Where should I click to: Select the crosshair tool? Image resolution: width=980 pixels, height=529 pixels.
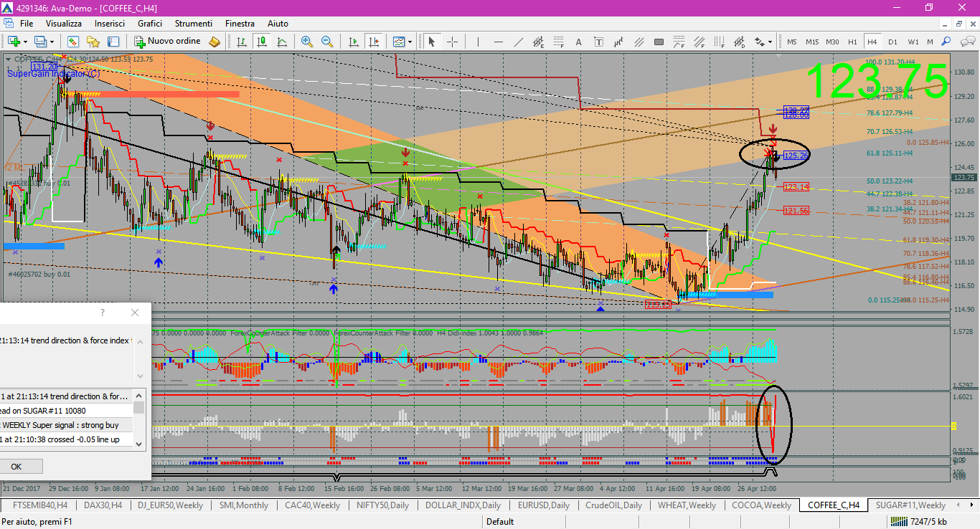point(452,42)
